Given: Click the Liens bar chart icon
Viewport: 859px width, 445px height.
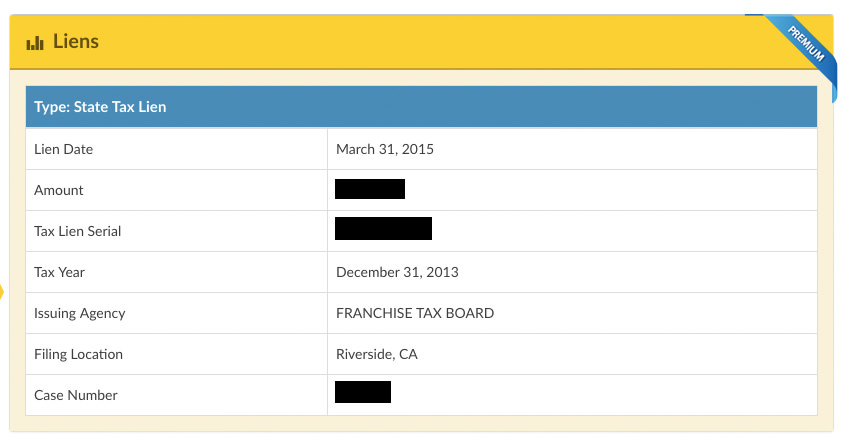Looking at the screenshot, I should pyautogui.click(x=35, y=43).
